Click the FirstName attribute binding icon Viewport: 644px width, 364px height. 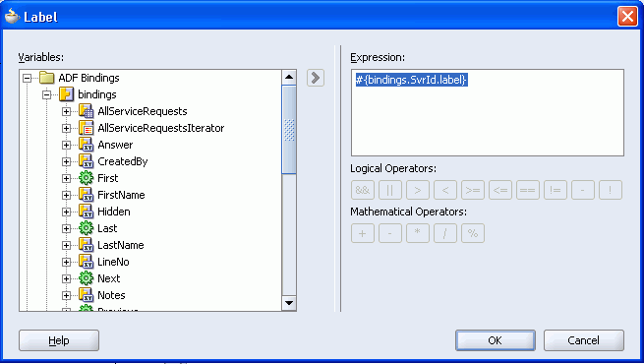tap(86, 195)
